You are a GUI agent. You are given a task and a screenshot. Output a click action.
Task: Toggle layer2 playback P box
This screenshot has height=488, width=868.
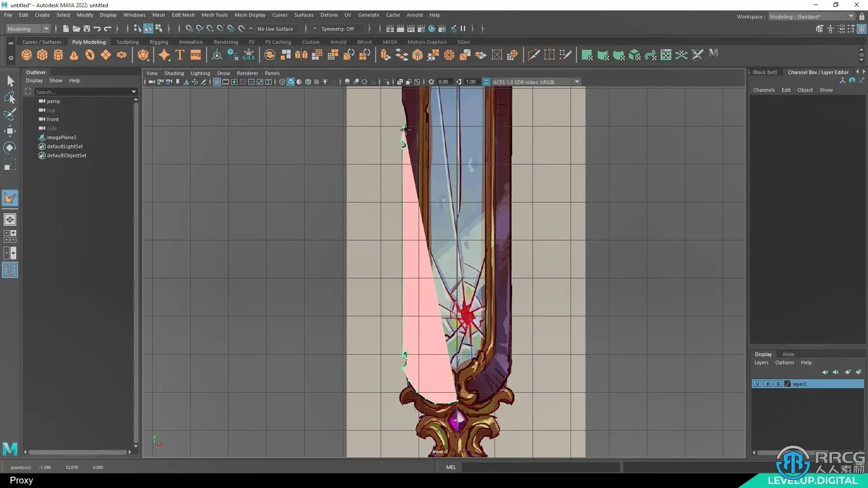768,384
